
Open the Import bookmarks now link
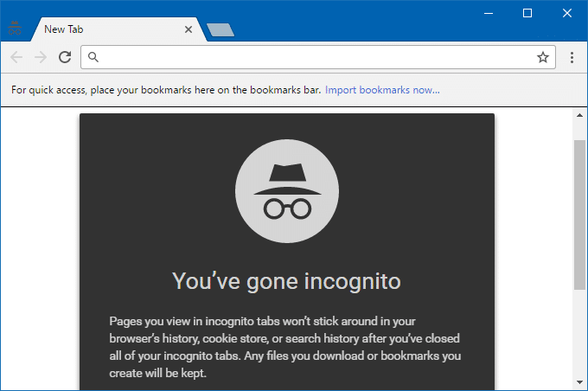[x=382, y=90]
